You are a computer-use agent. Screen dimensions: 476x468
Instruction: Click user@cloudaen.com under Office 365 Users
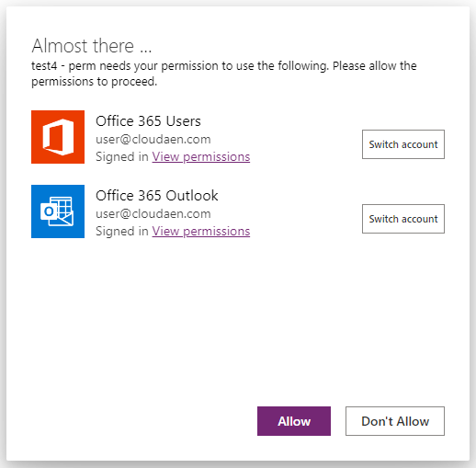(153, 140)
